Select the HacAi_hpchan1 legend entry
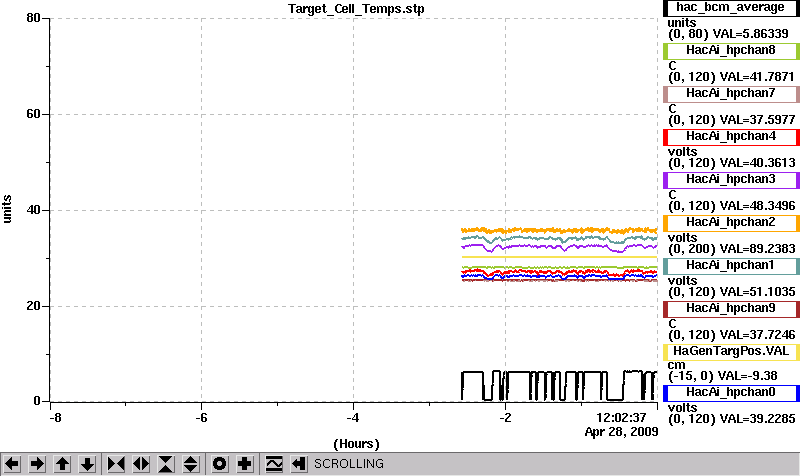 (731, 266)
